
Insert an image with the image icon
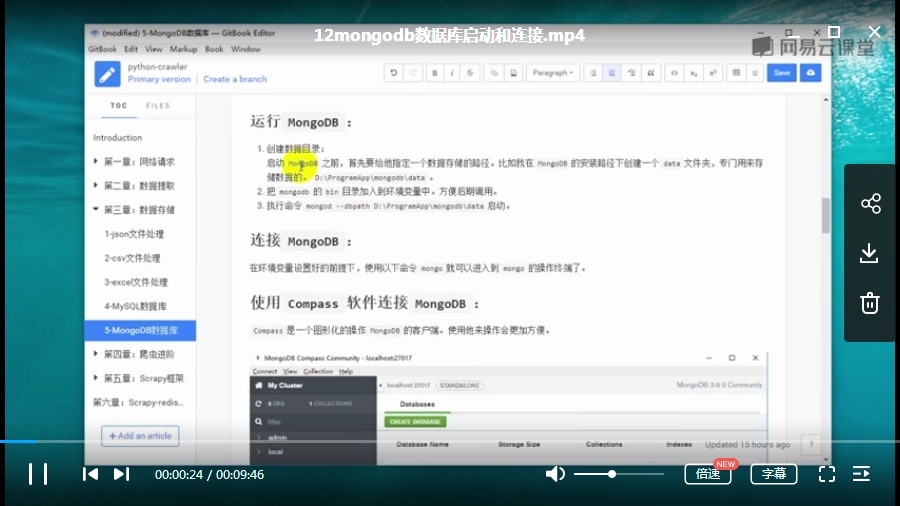coord(513,73)
